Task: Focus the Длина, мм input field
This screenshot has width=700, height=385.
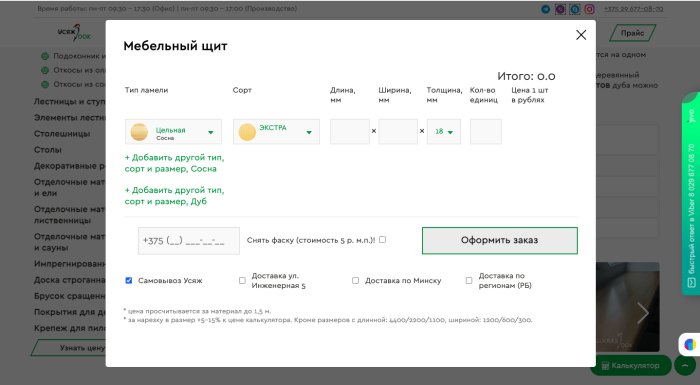Action: coord(350,132)
